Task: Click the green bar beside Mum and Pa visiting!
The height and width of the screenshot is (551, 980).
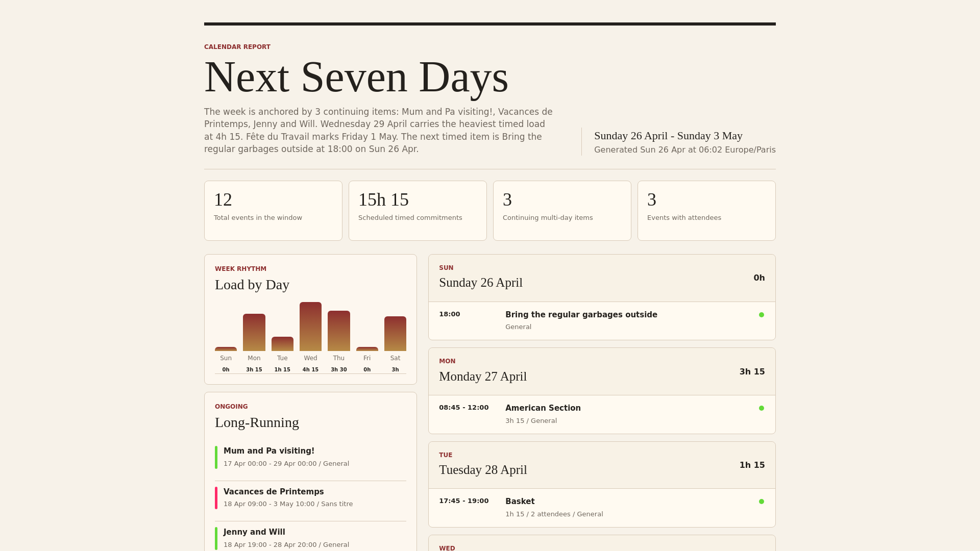Action: click(x=216, y=457)
